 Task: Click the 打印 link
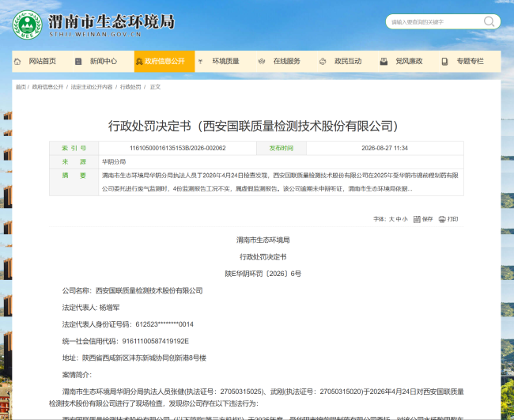pos(452,219)
